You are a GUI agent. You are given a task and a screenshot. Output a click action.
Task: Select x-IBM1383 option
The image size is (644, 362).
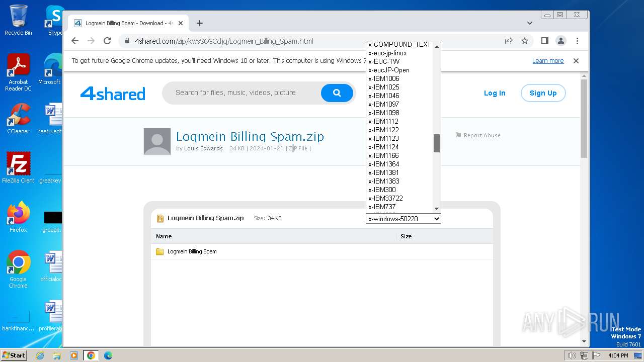399,181
